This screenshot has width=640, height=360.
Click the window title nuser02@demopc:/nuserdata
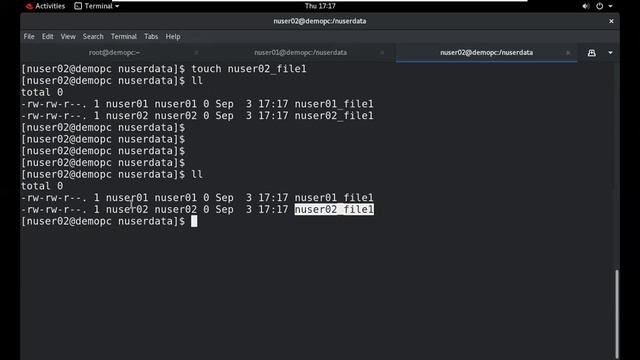click(x=320, y=21)
